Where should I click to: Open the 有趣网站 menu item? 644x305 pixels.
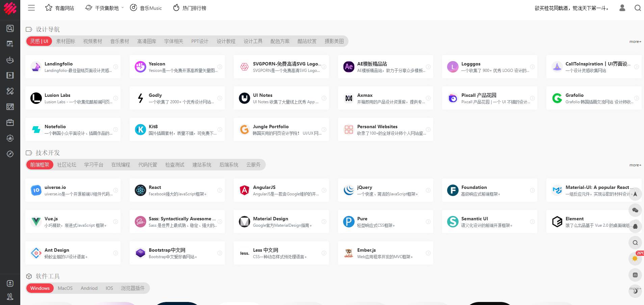(x=59, y=8)
